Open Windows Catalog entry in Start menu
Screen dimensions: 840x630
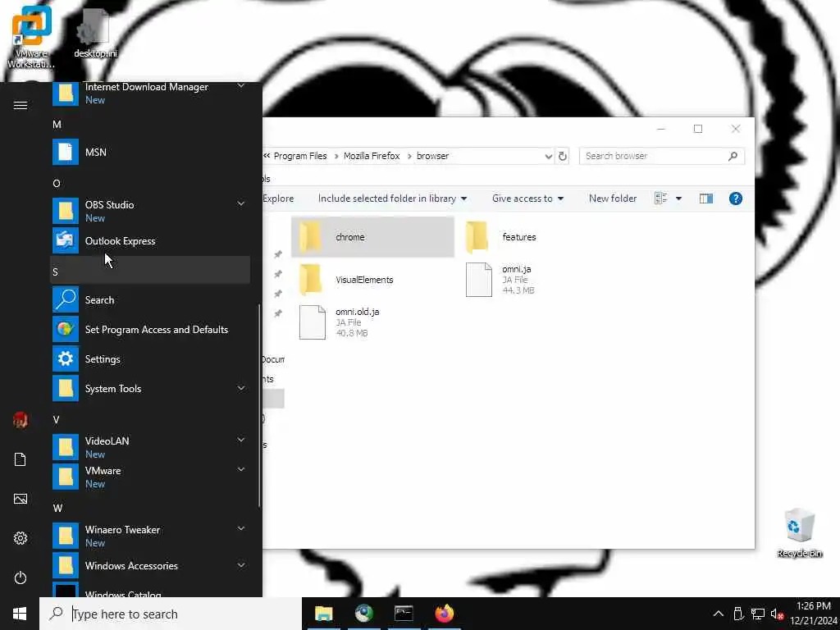point(151,590)
